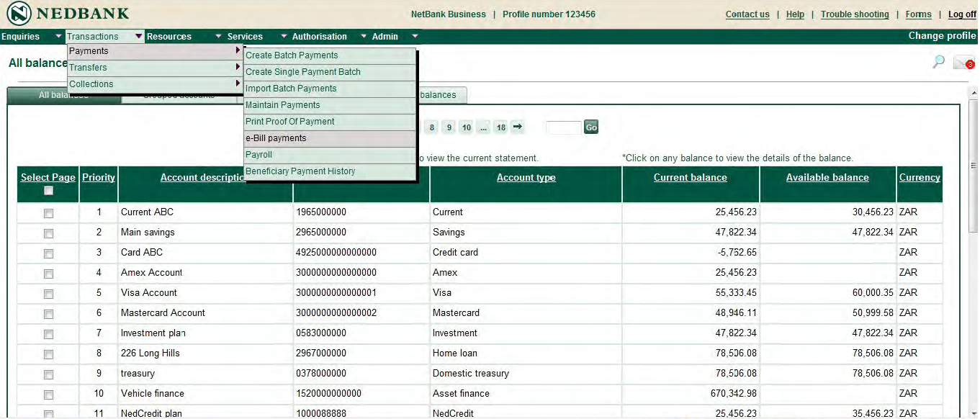Tick the checkbox next to Vehicle finance
The width and height of the screenshot is (980, 419).
point(48,394)
